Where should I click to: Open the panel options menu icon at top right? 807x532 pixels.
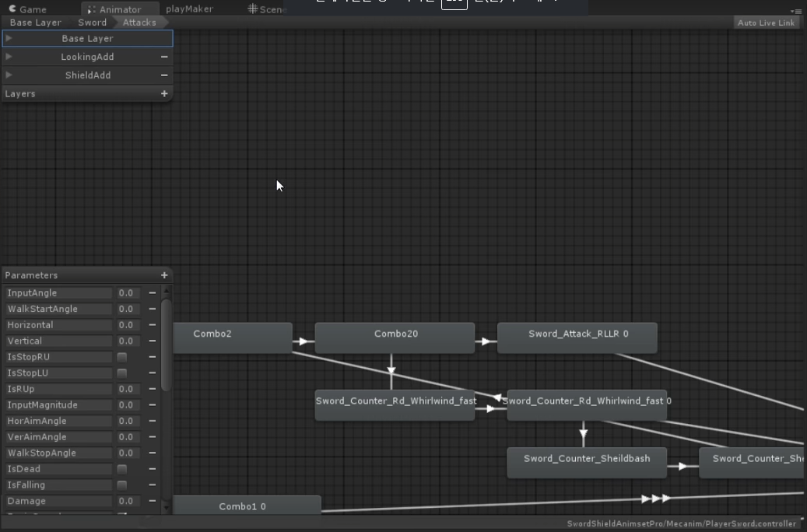[x=795, y=11]
